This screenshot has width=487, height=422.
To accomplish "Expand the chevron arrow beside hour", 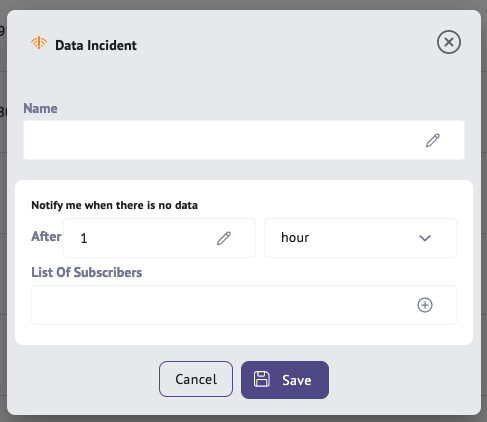I will coord(425,238).
